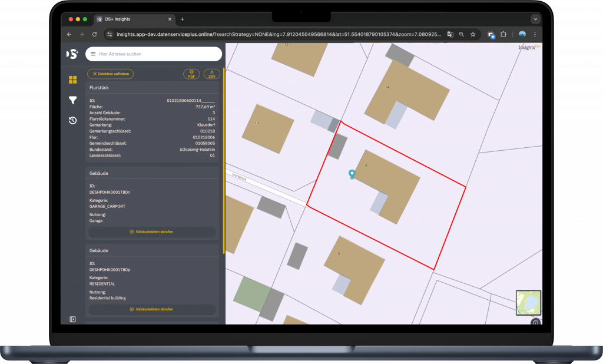Viewport: 603px width, 364px height.
Task: Collapse the sidebar panel with bottom-left icon
Action: (72, 319)
